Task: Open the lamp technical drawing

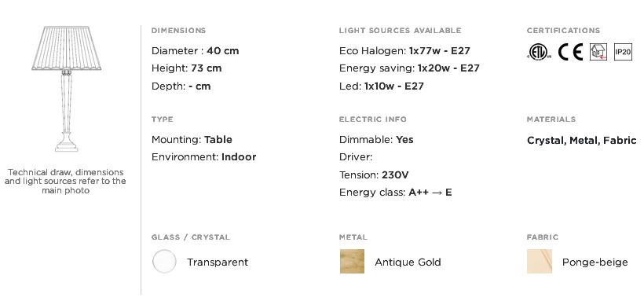Action: click(67, 89)
